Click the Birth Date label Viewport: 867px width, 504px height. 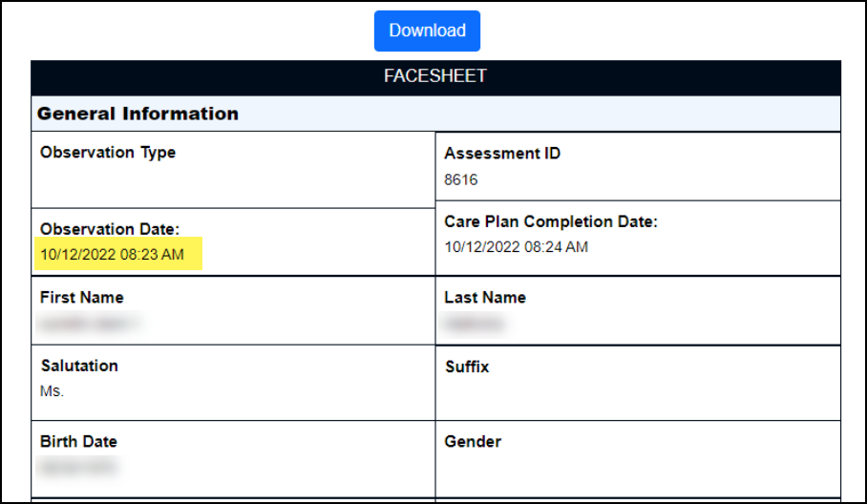(78, 442)
